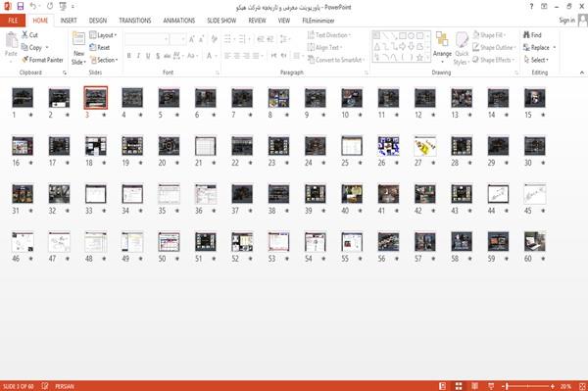The image size is (588, 391).
Task: Switch to the SLIDE SHOW tab
Action: 221,21
